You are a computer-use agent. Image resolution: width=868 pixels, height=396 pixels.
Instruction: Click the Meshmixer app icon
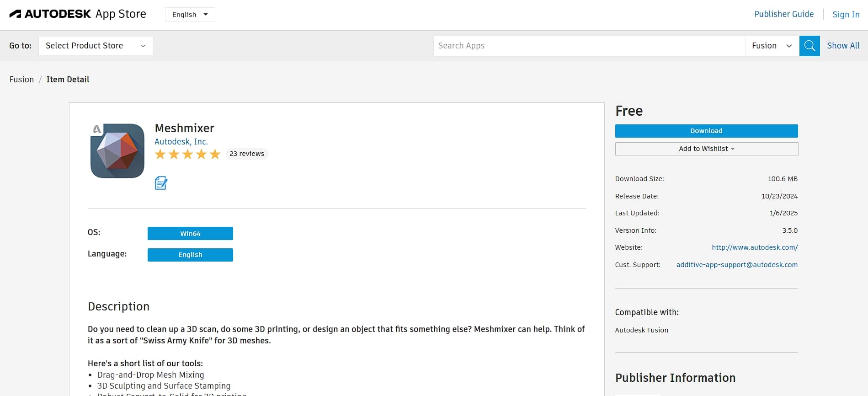pos(117,151)
